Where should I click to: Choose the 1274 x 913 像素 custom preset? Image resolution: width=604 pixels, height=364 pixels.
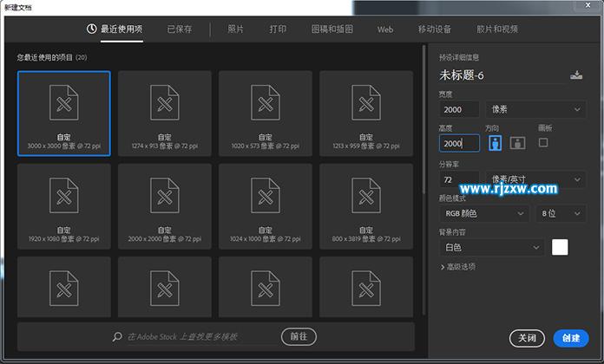tap(165, 114)
